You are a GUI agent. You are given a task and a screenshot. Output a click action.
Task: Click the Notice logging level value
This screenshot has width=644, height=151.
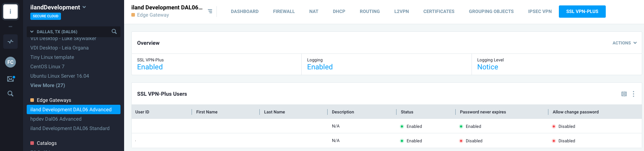click(x=487, y=67)
